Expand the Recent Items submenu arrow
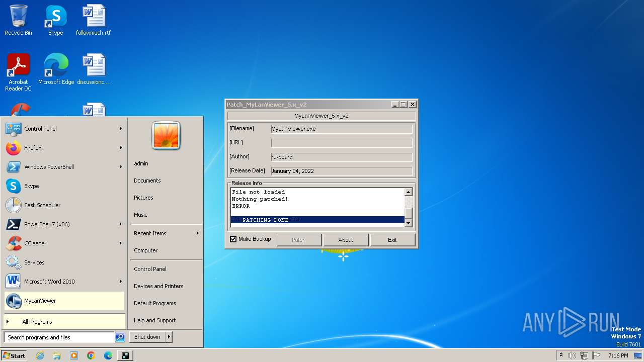The width and height of the screenshot is (644, 362). pos(198,233)
